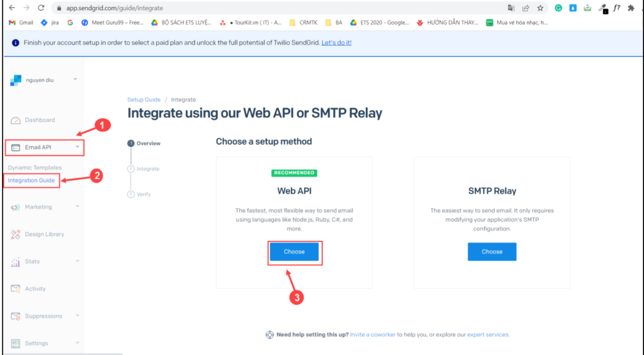Open the jira bookmark
This screenshot has height=355, width=644.
click(50, 23)
